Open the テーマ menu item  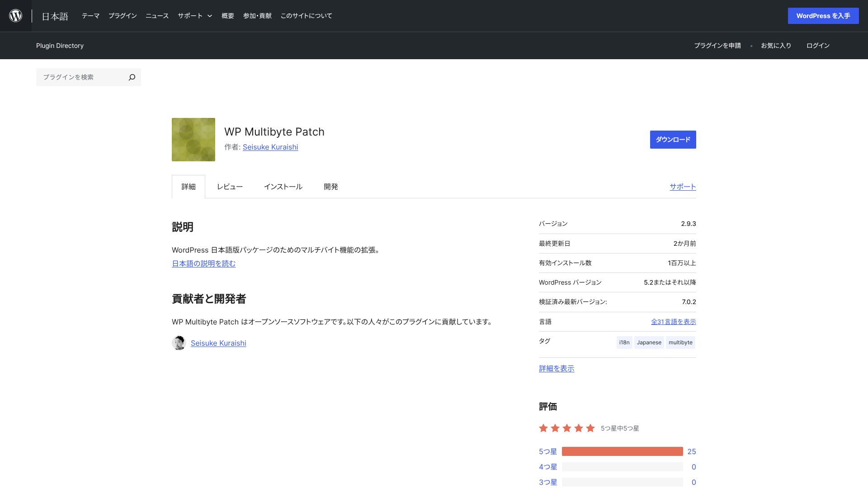coord(90,16)
